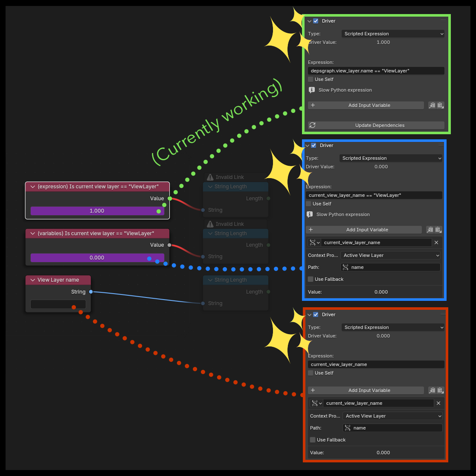Copy driver variables in red-outlined Driver panel
Screen dimensions: 476x476
(432, 390)
